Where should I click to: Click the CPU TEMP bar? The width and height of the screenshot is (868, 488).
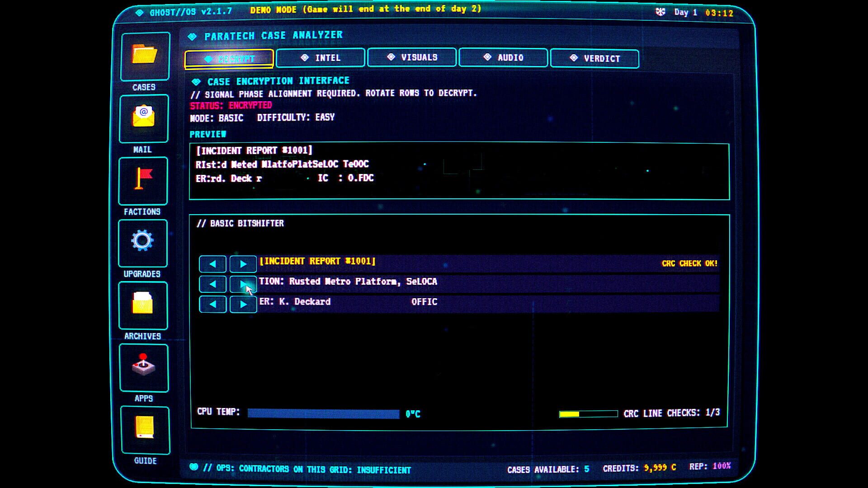[x=323, y=414]
